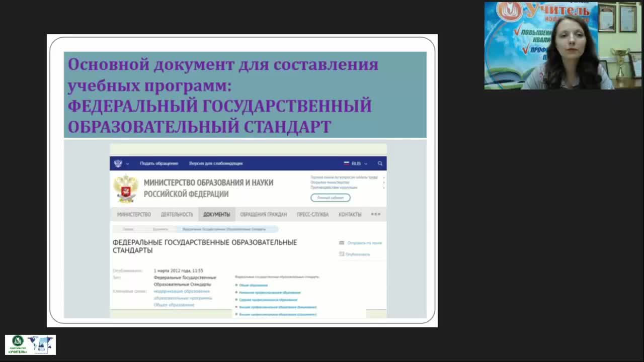Screen dimensions: 644x362
Task: Open the 'Деятельность' menu item
Action: [177, 214]
